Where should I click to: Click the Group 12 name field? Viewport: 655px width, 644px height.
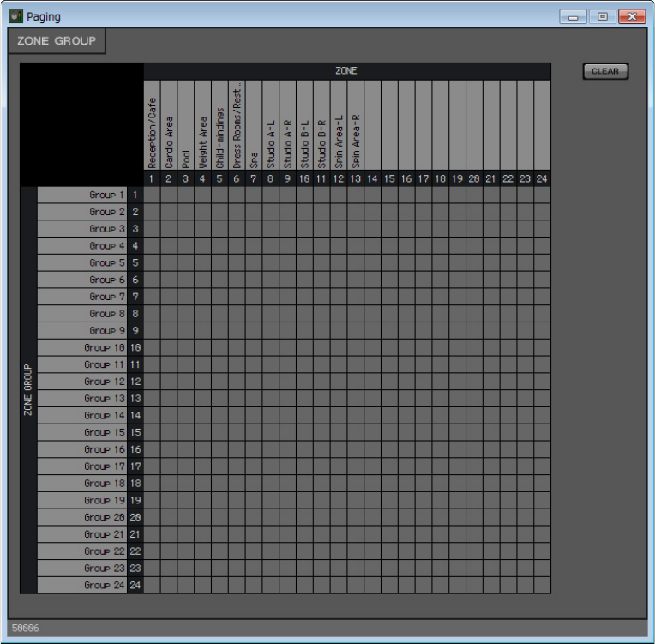coord(82,382)
